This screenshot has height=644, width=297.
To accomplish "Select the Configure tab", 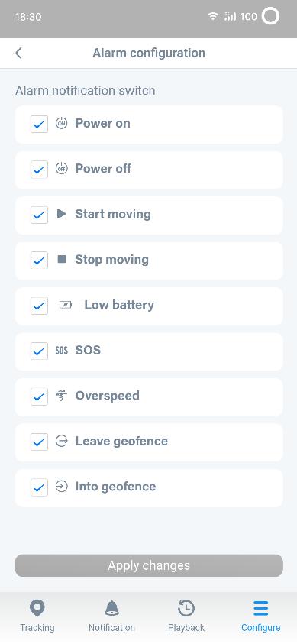I will click(260, 616).
